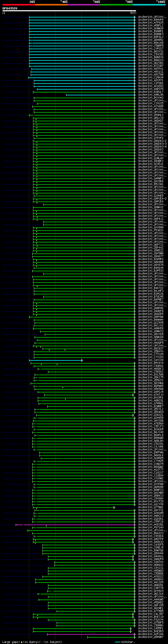Click the UniRef100_Q382Z1 hit name
The image size is (168, 644).
(x=151, y=415)
